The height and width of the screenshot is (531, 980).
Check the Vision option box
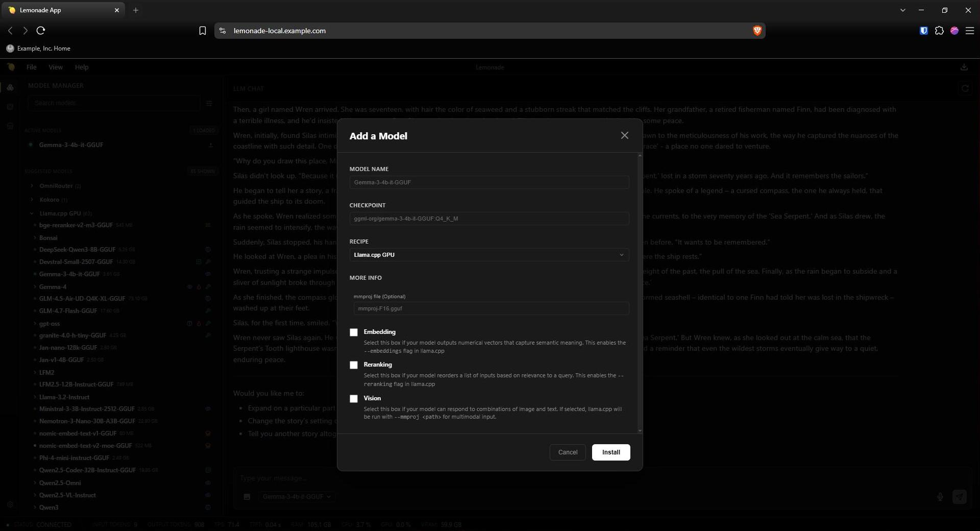(x=354, y=399)
